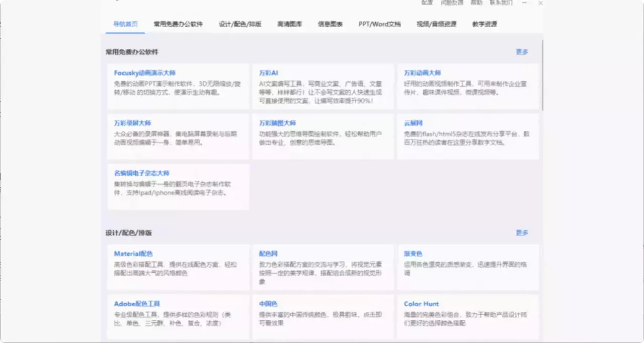切换到 信息图表 标签
Screen dimensions: 644x343
point(331,23)
